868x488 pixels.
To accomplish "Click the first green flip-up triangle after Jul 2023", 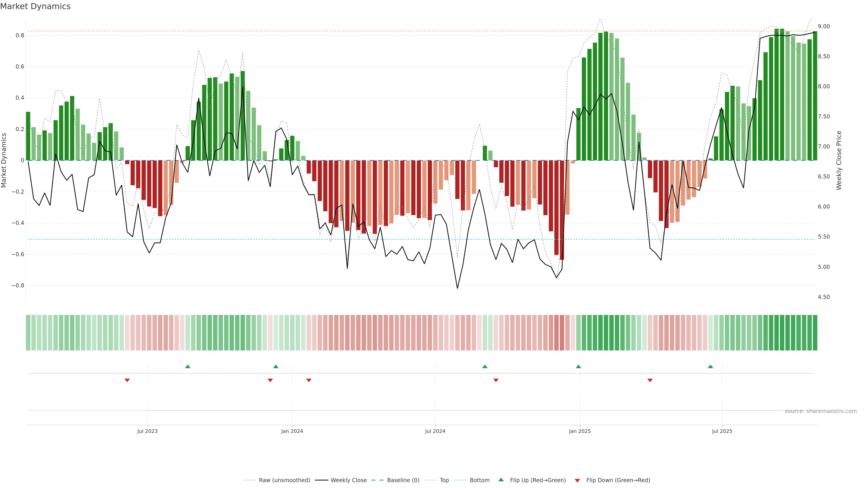I will point(188,366).
